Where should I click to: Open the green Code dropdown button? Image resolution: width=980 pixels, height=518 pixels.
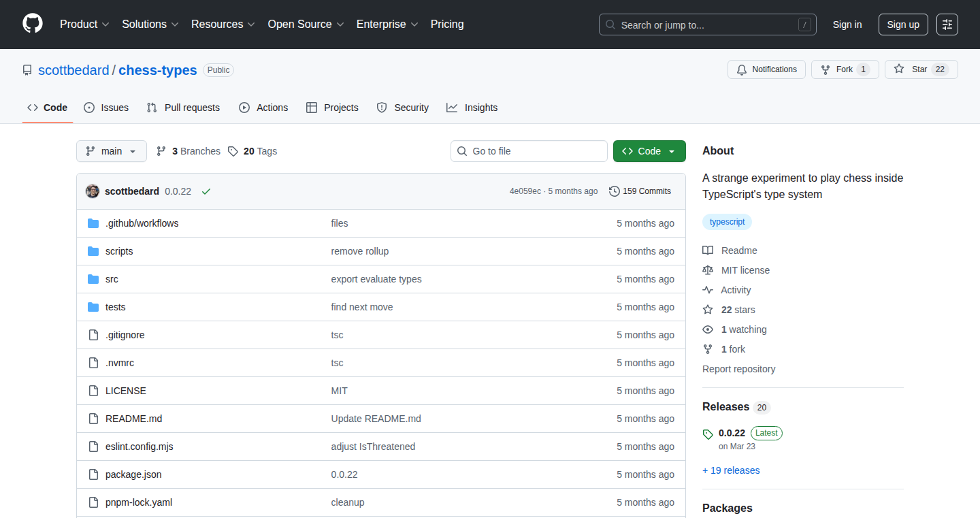point(649,151)
